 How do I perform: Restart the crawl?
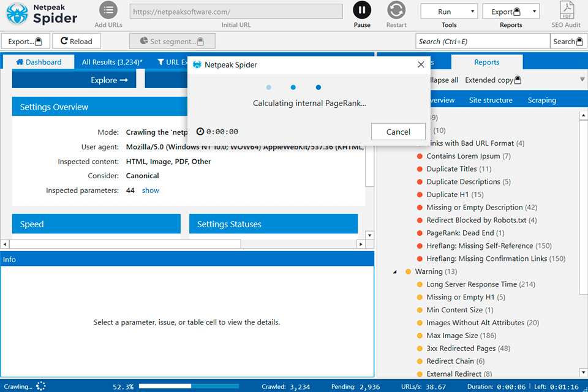396,10
